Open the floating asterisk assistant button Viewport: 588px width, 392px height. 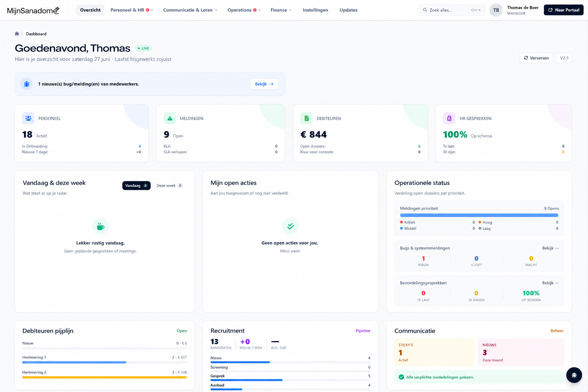coord(574,375)
